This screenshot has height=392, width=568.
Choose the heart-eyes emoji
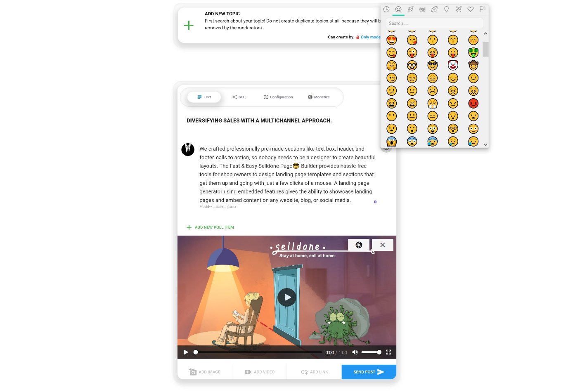(x=391, y=40)
